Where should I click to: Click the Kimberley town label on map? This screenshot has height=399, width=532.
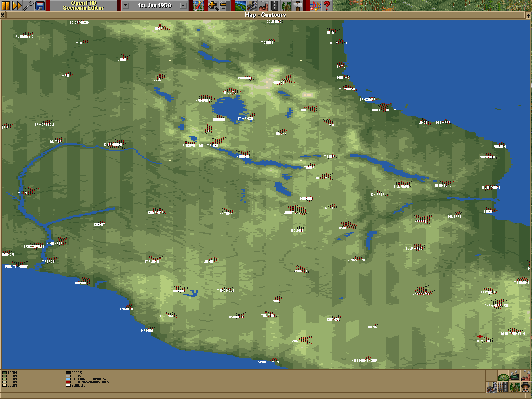pyautogui.click(x=486, y=341)
